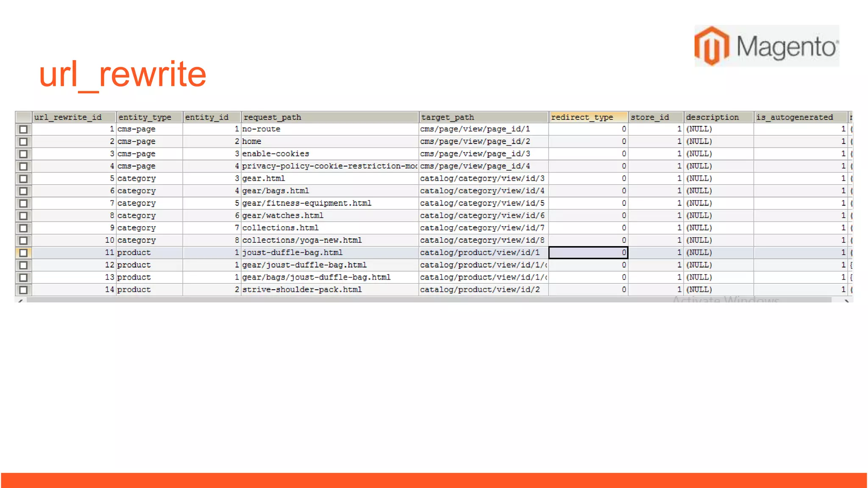Select cell 'collections.html'
This screenshot has width=868, height=488.
330,228
